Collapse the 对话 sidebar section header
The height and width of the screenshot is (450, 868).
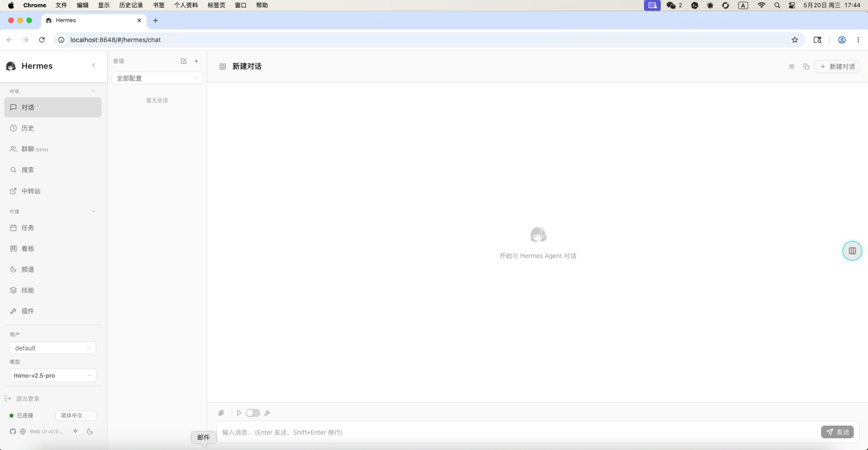53,91
